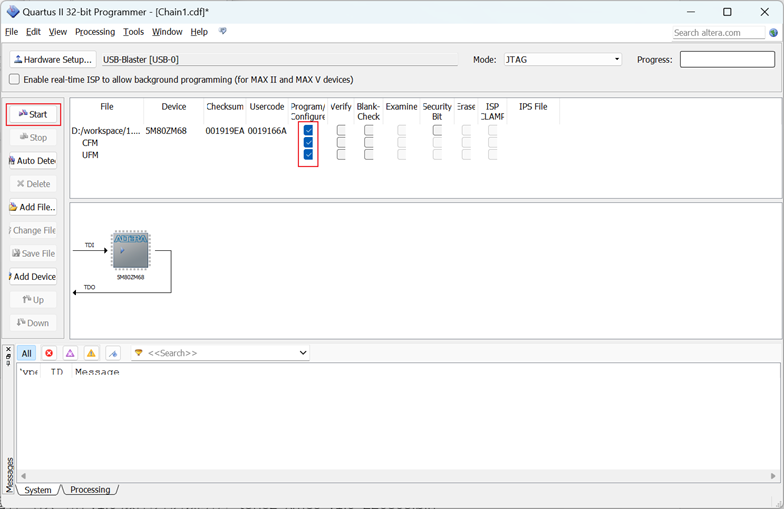The image size is (784, 509).
Task: Enable Blank-Check for UFM row
Action: coord(368,154)
